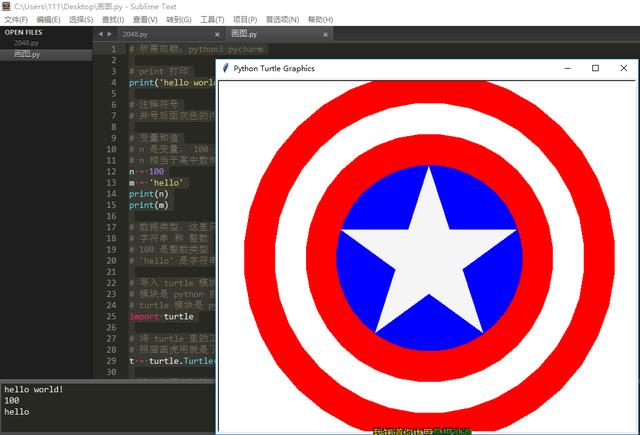Select 2048.py in Open Files sidebar
The width and height of the screenshot is (640, 435).
pyautogui.click(x=26, y=43)
